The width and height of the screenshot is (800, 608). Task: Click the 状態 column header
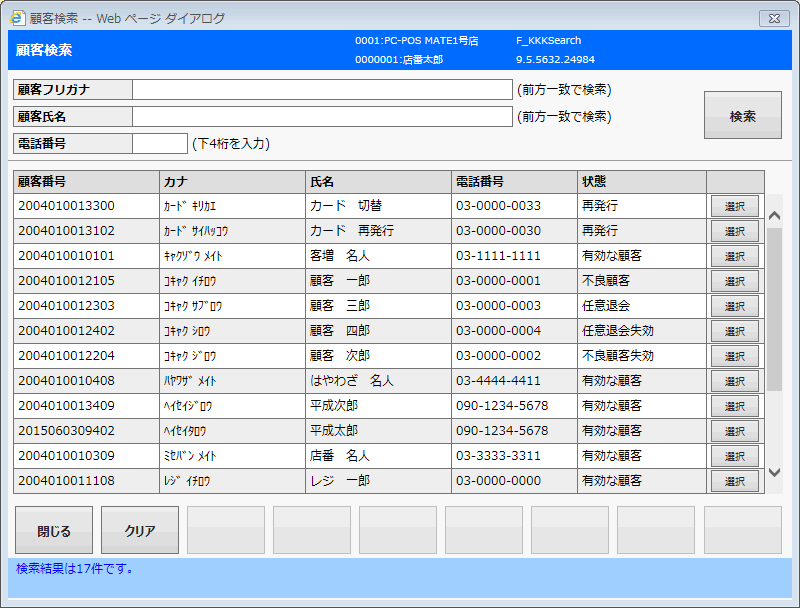click(x=642, y=182)
